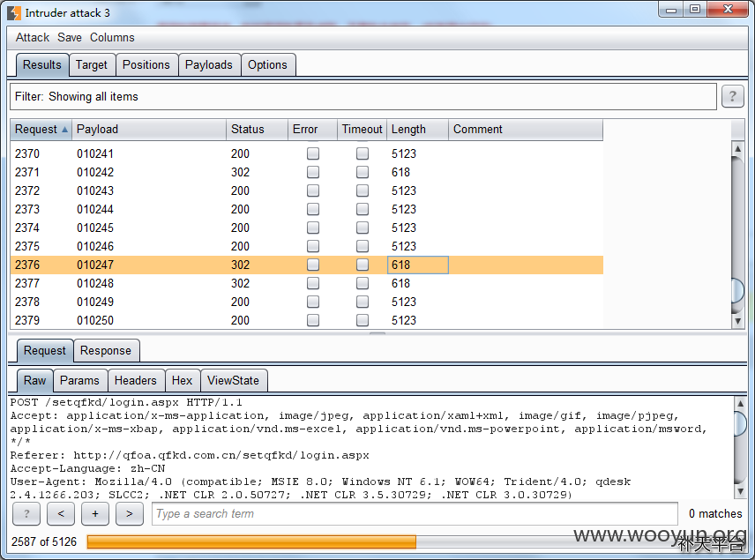Sort results by Comment column
This screenshot has height=560, width=755.
tap(526, 129)
